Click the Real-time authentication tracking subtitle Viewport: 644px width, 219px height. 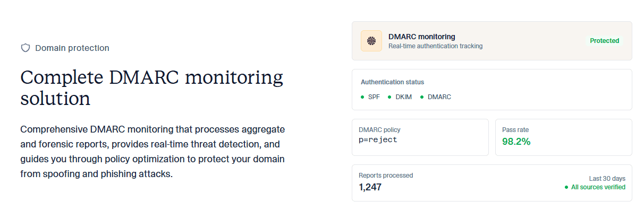tap(435, 46)
